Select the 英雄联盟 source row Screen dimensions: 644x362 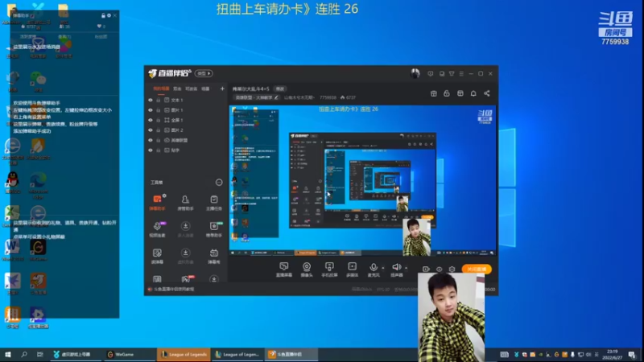[x=186, y=140]
